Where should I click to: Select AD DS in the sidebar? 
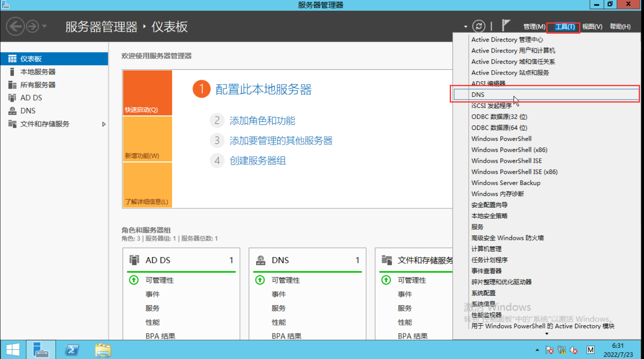point(54,98)
